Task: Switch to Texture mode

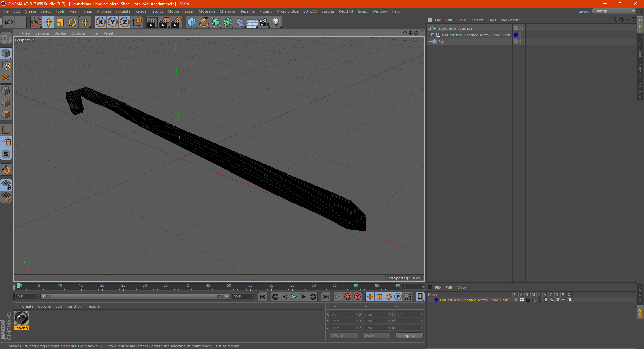Action: [x=6, y=66]
